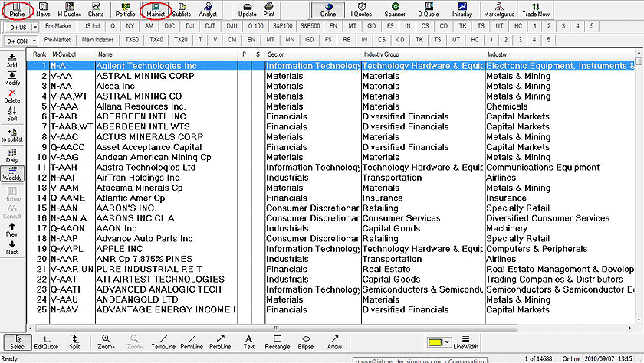Open the color swatch dropdown arrow
The image size is (644, 363).
(x=447, y=342)
